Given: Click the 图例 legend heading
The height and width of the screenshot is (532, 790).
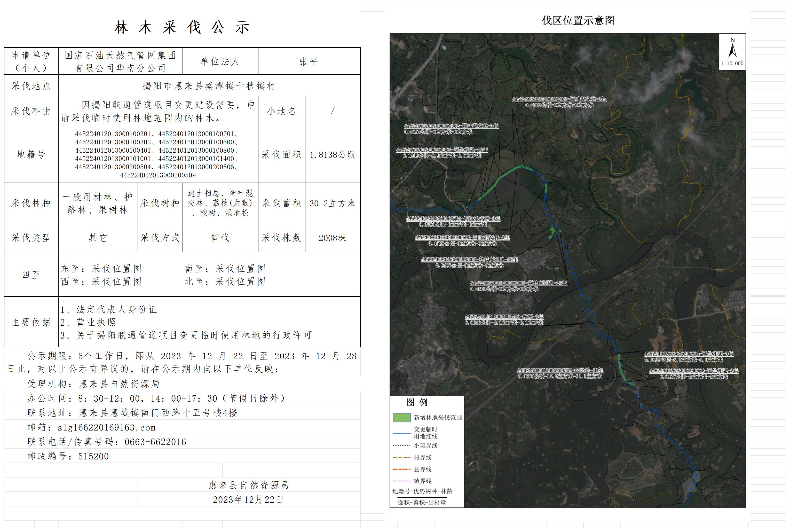Looking at the screenshot, I should click(x=417, y=402).
